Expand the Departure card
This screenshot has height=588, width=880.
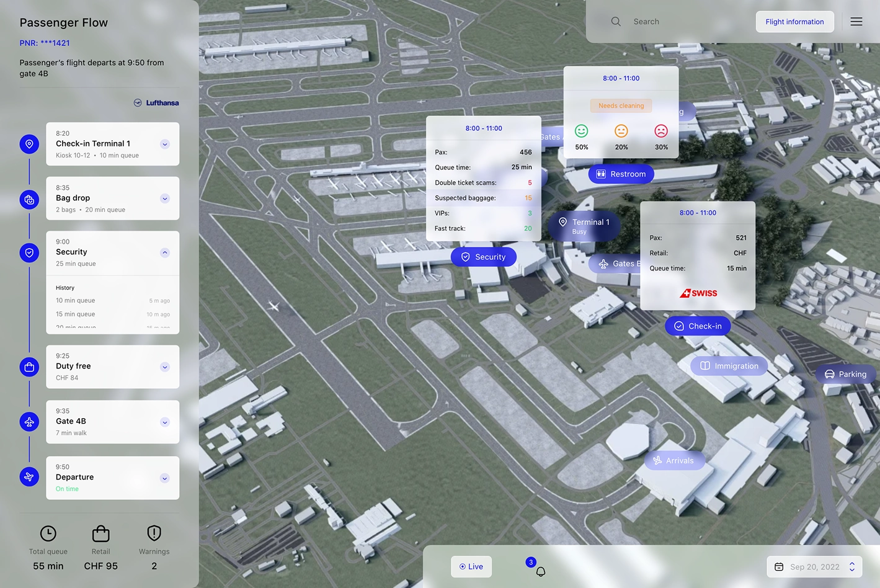165,478
